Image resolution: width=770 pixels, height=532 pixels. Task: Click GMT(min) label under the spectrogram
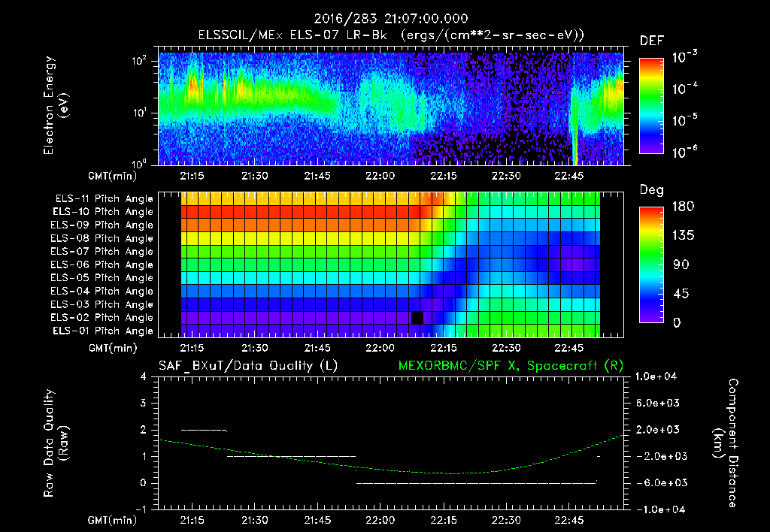pyautogui.click(x=113, y=176)
